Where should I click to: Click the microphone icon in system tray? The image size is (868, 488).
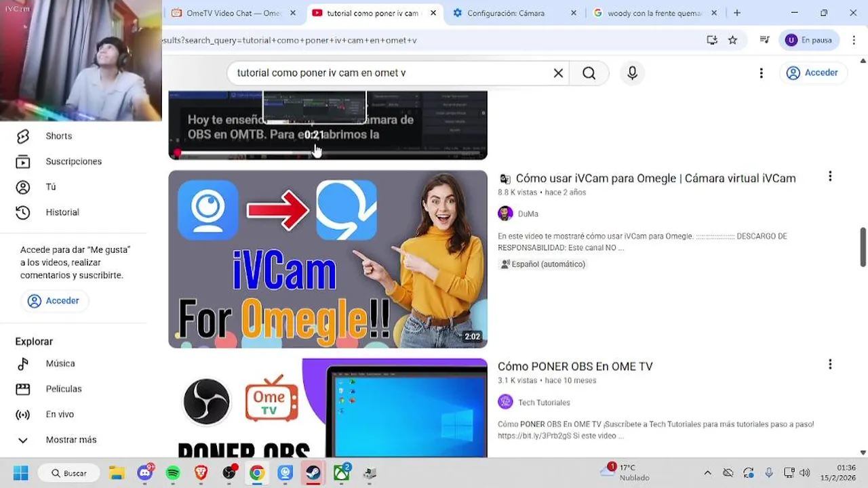tap(769, 473)
